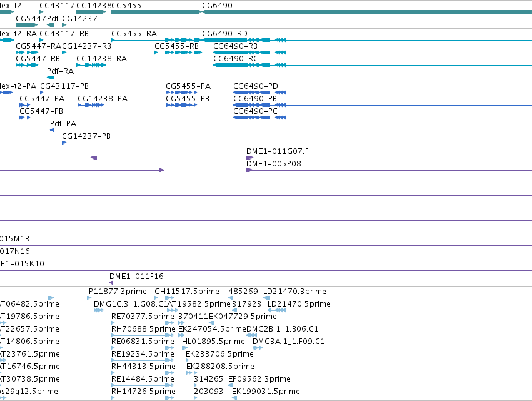Click protein CG5447-PB
Screen dimensions: 532x401
click(41, 111)
